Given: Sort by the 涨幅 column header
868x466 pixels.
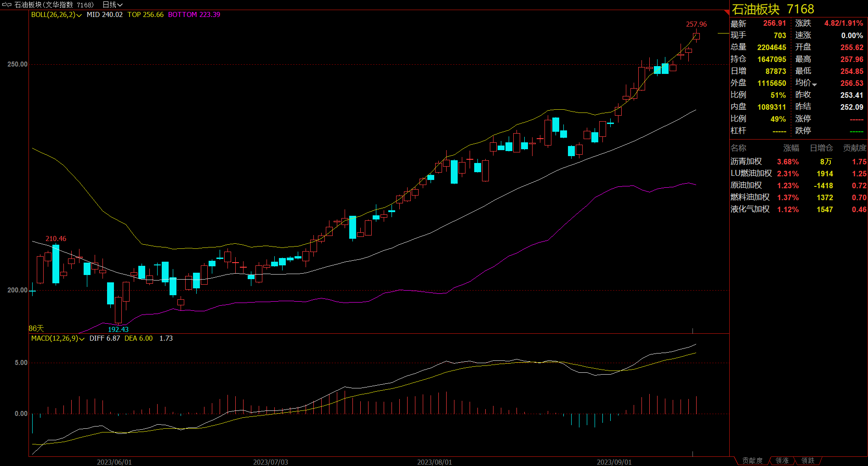Looking at the screenshot, I should (x=791, y=148).
